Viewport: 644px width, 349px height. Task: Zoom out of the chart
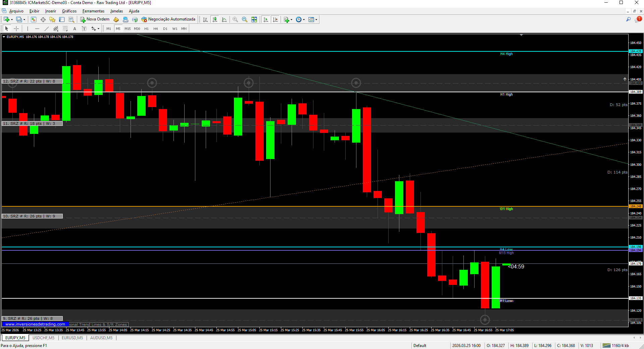click(245, 19)
